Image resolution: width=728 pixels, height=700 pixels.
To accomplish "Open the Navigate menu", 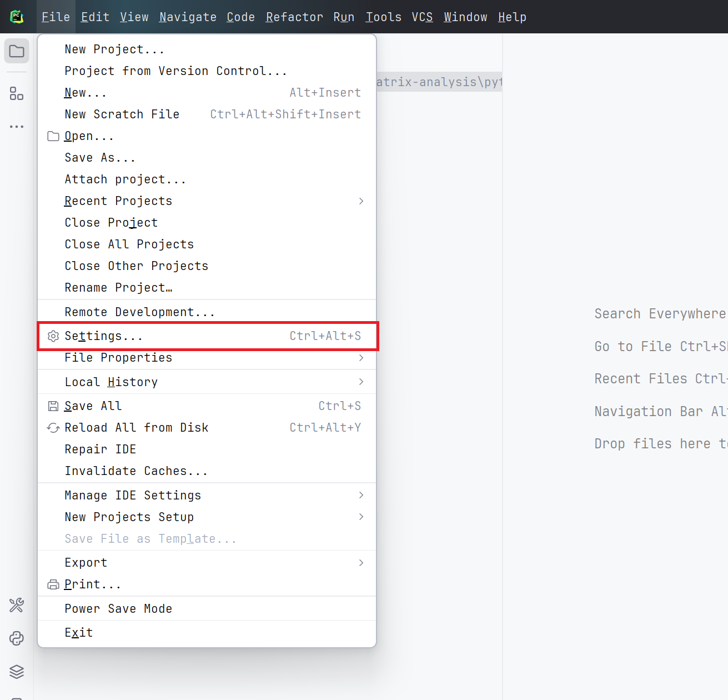I will (x=188, y=17).
